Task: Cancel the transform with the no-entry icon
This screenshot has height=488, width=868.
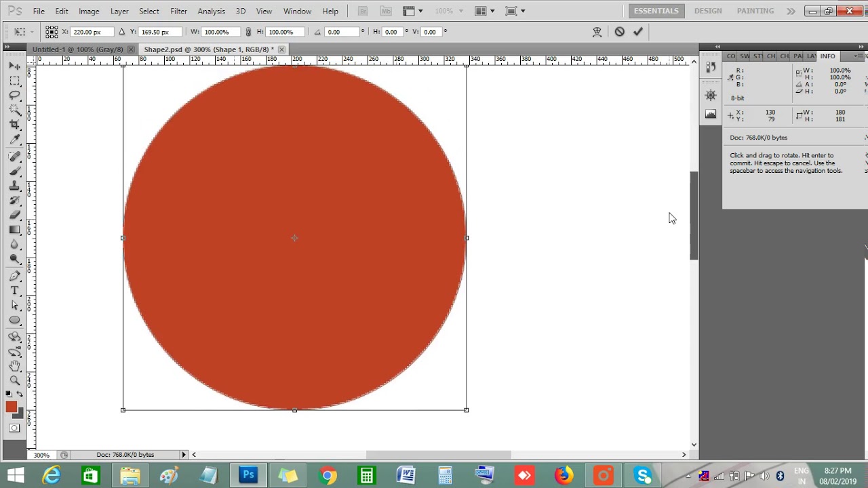Action: tap(619, 32)
